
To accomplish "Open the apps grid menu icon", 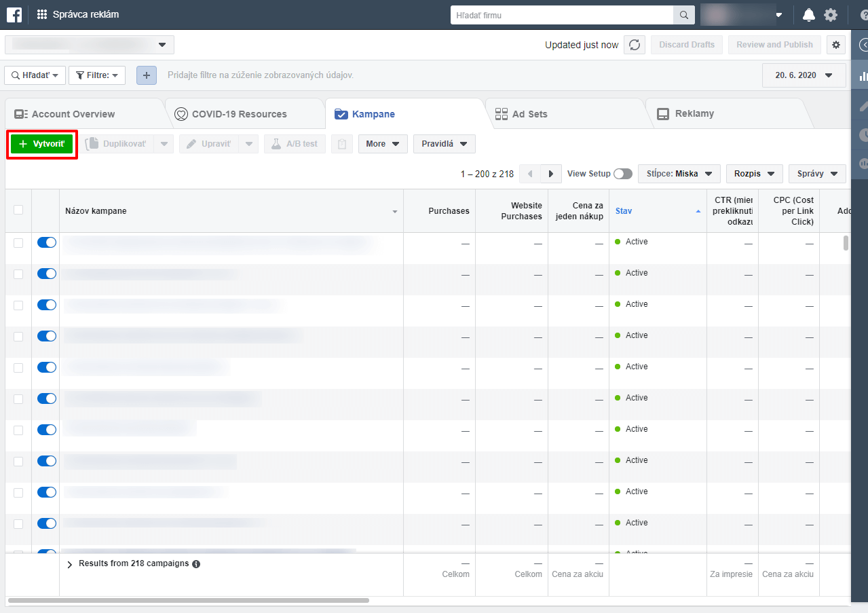I will click(x=42, y=14).
